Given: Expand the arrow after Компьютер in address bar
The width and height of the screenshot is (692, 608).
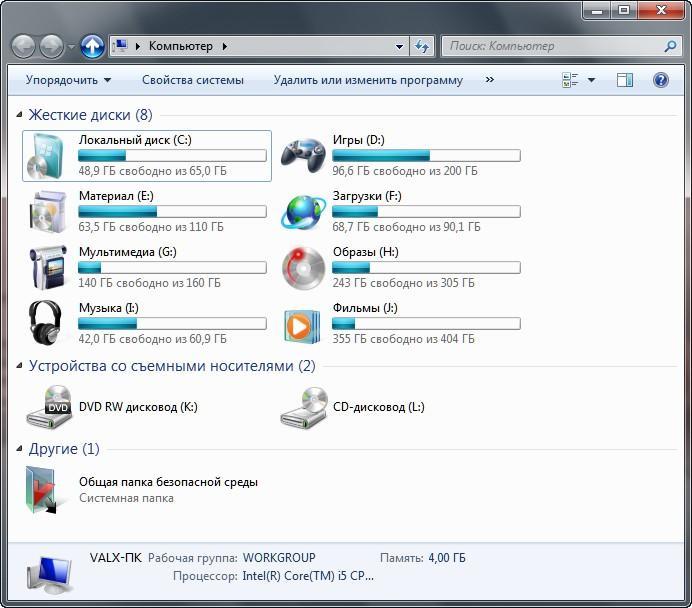Looking at the screenshot, I should coord(225,46).
